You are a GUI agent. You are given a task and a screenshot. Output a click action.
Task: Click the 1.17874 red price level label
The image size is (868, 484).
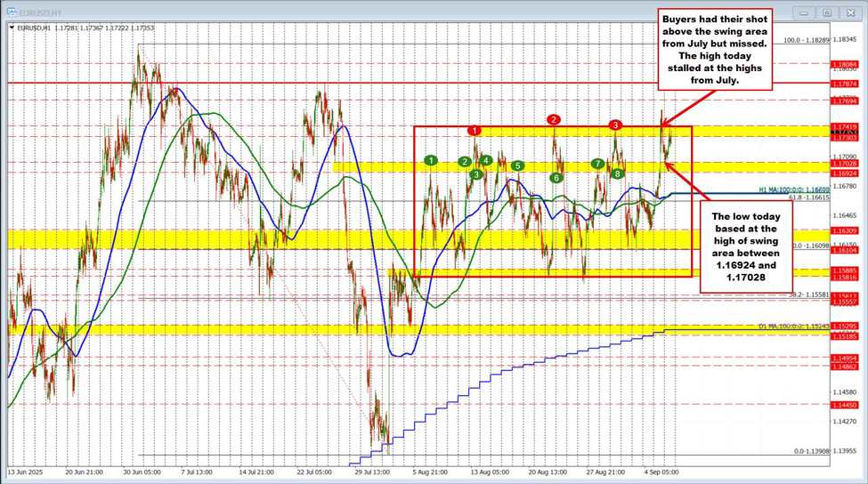click(844, 83)
